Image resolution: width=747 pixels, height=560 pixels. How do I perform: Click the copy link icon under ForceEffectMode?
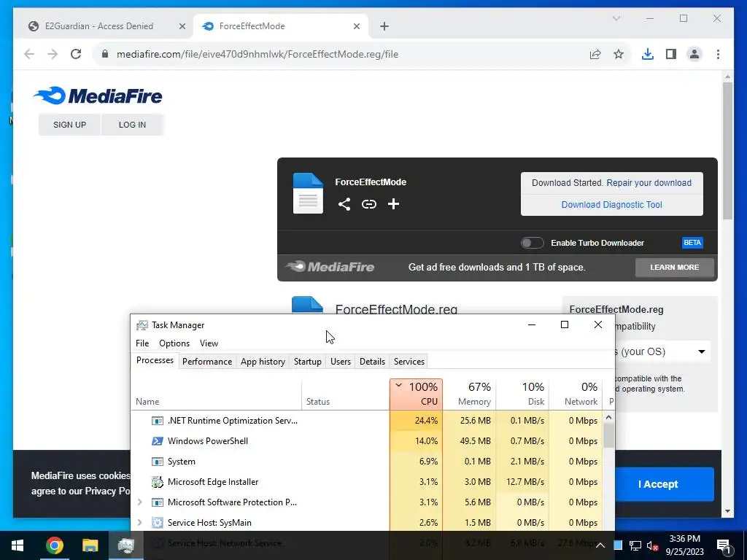pyautogui.click(x=368, y=204)
